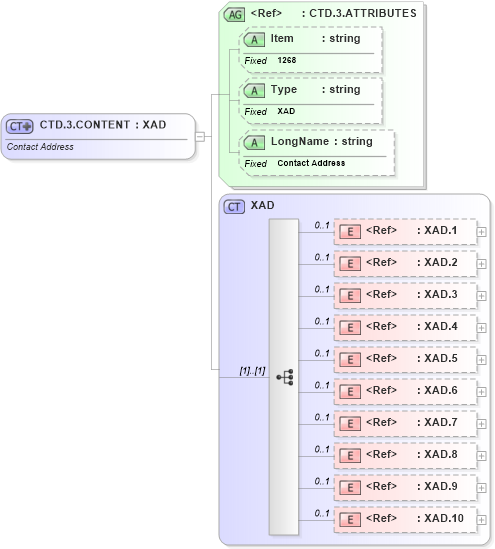This screenshot has width=495, height=549.
Task: Click the A icon beside LongName attribute
Action: [x=254, y=143]
